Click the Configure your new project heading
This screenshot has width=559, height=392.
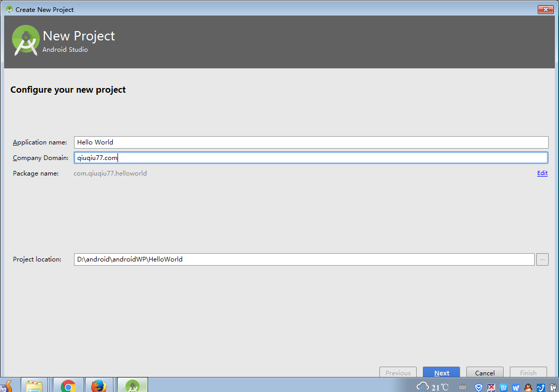[68, 90]
